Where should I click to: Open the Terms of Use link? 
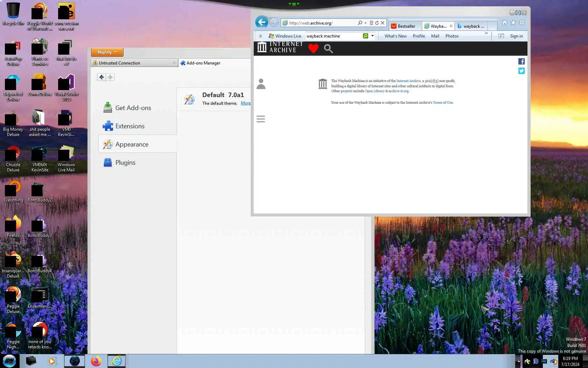(443, 102)
